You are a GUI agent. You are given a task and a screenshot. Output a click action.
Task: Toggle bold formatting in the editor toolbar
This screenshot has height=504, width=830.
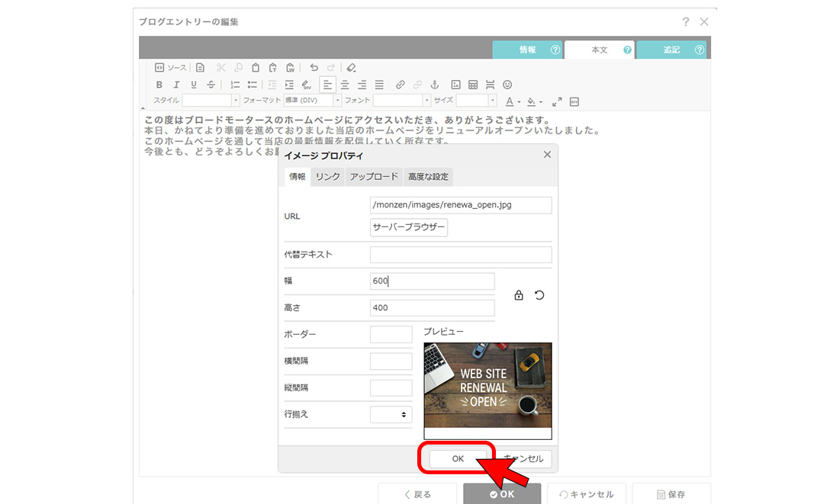[159, 85]
